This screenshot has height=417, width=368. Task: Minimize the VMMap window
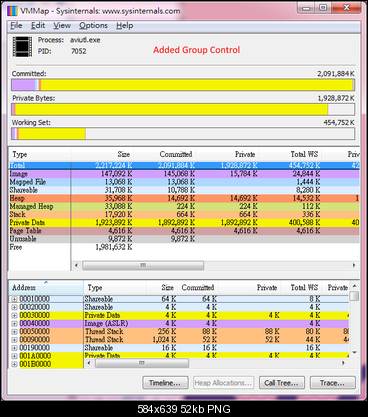coord(306,8)
